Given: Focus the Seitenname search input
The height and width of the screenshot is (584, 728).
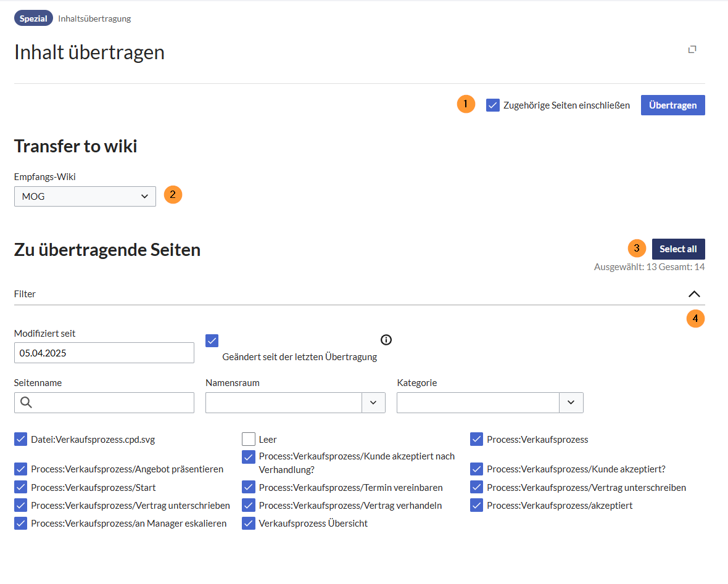Looking at the screenshot, I should (x=111, y=403).
